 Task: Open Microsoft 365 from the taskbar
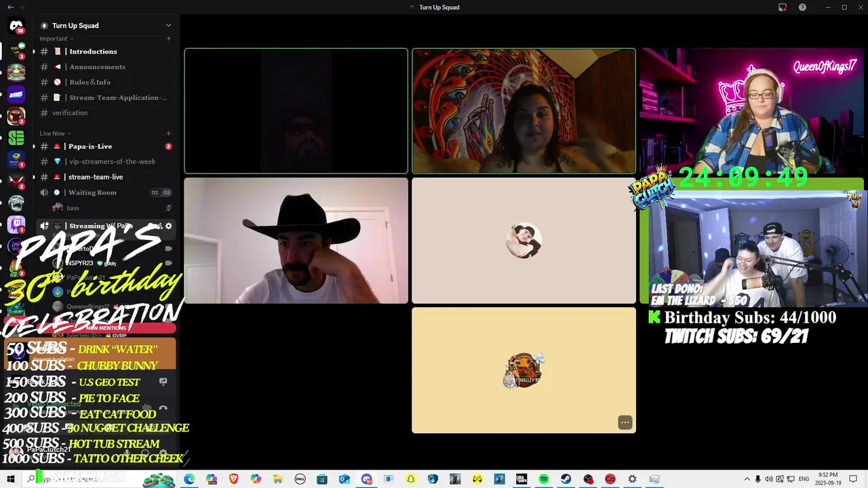coord(212,479)
